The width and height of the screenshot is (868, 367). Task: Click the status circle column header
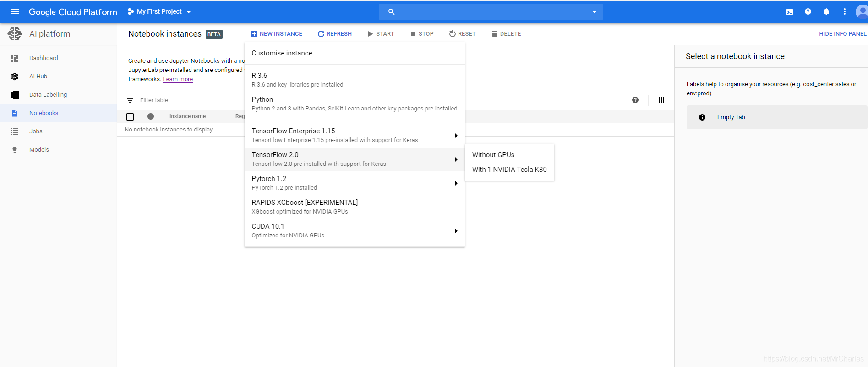[x=151, y=116]
